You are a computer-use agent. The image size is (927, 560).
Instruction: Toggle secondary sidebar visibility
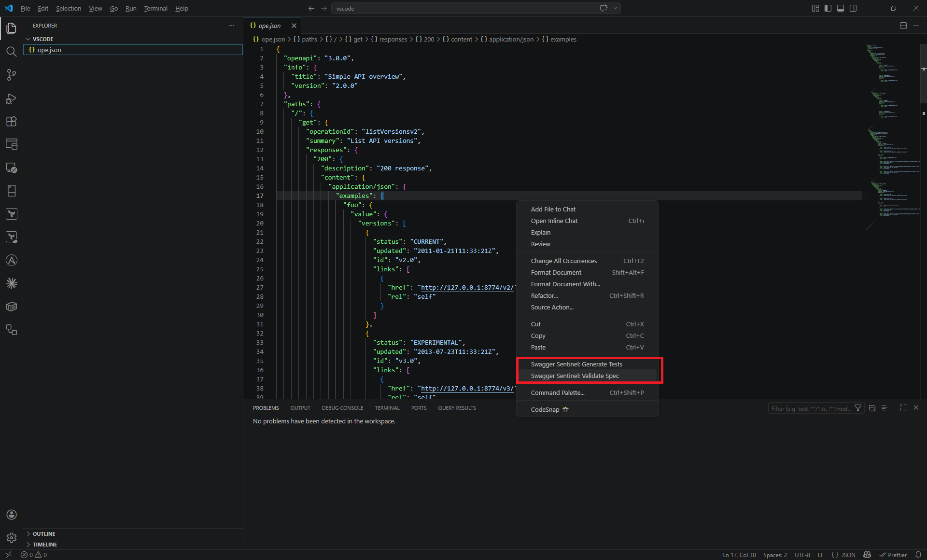[x=853, y=8]
